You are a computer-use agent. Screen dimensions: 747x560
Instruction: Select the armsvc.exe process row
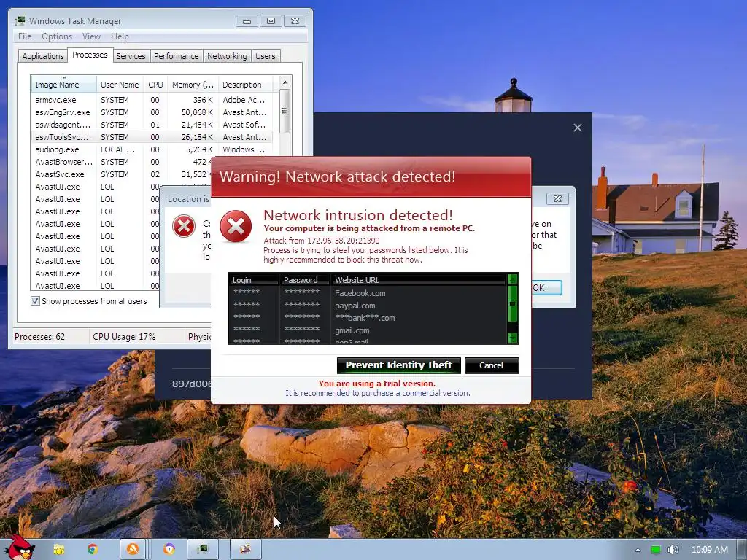[x=152, y=100]
